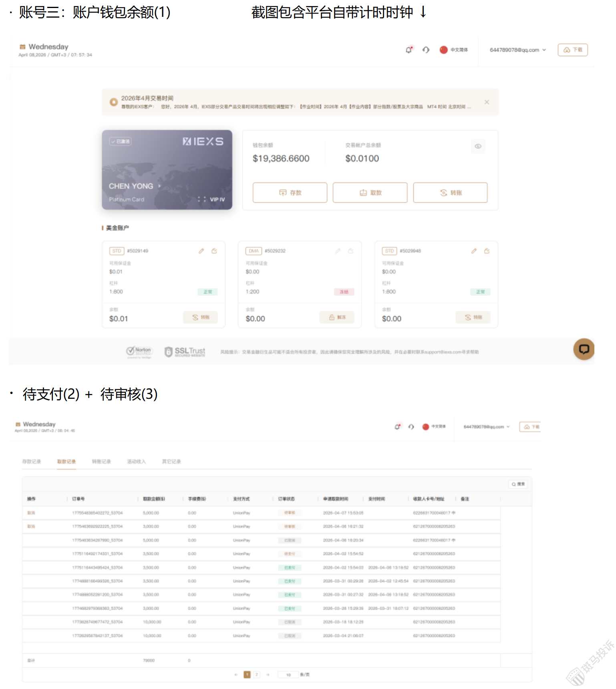Open customer support headset in upper dashboard header

tap(426, 50)
